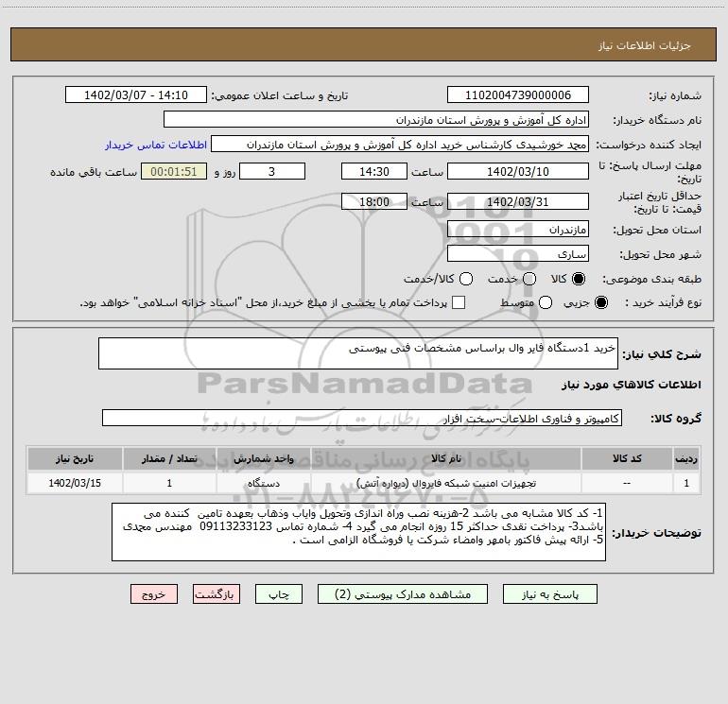Click the item name cell تجهیزات امنیت شبکه فایروال
728x704 pixels.
point(445,483)
